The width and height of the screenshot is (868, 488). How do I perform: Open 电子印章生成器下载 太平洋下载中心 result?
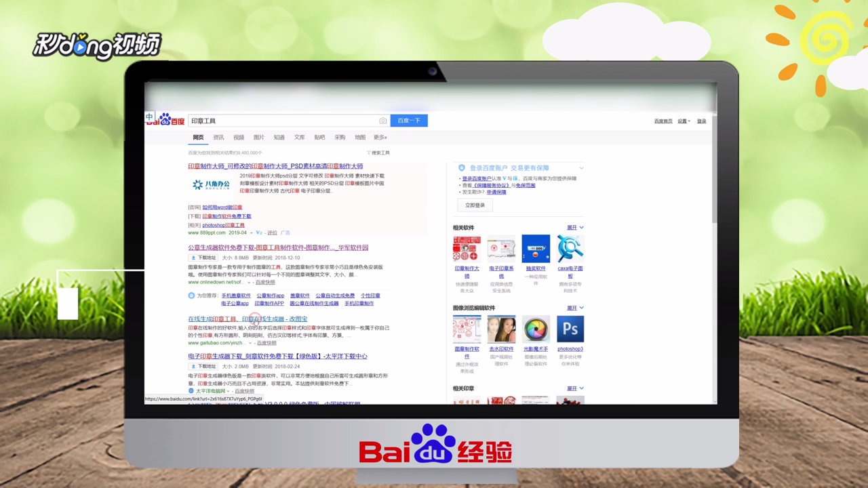click(277, 357)
